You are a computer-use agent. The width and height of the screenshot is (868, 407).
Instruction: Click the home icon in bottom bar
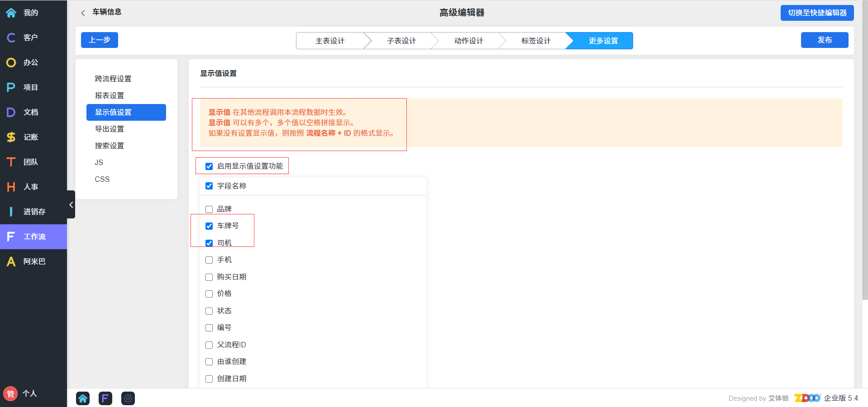83,398
